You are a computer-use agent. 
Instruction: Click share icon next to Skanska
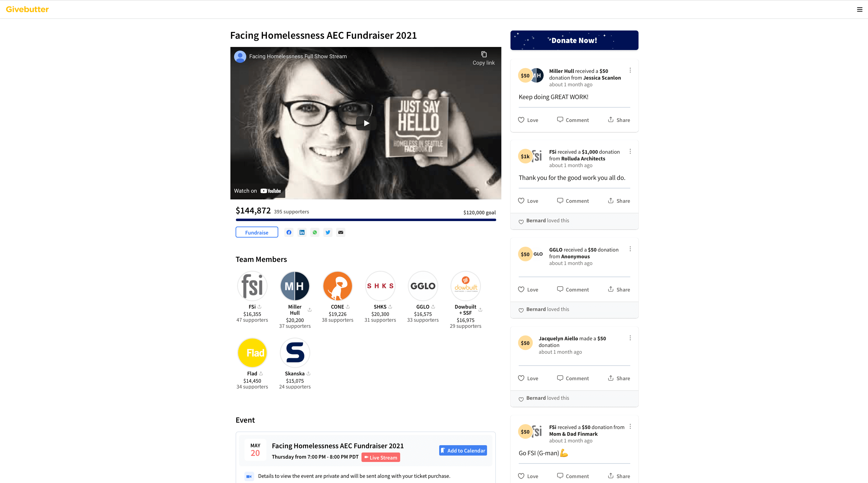pos(308,374)
